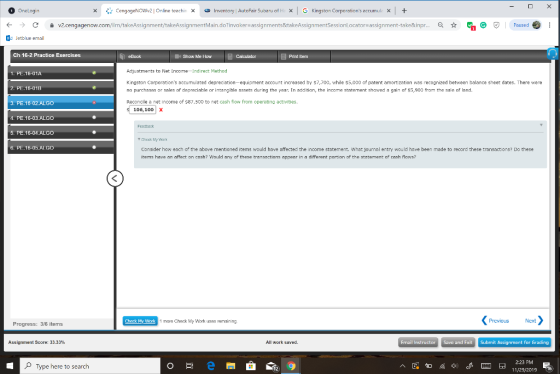Click the answer input field showing 106,100

pos(142,110)
